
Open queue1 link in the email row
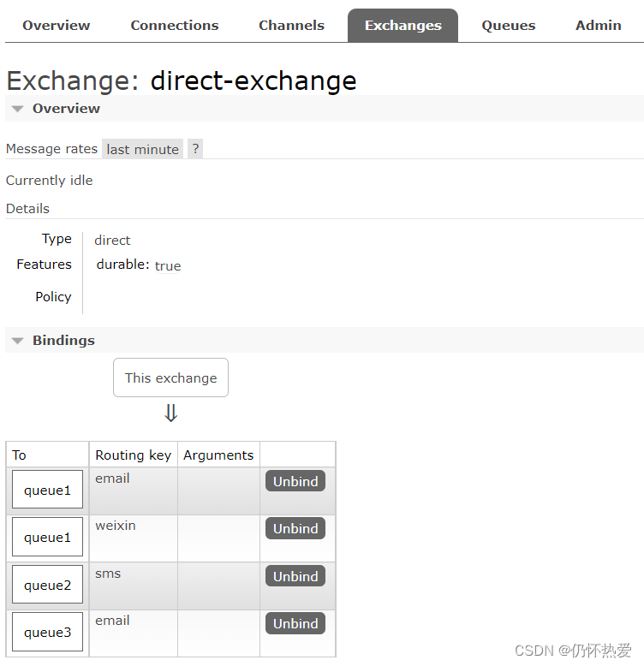[47, 490]
